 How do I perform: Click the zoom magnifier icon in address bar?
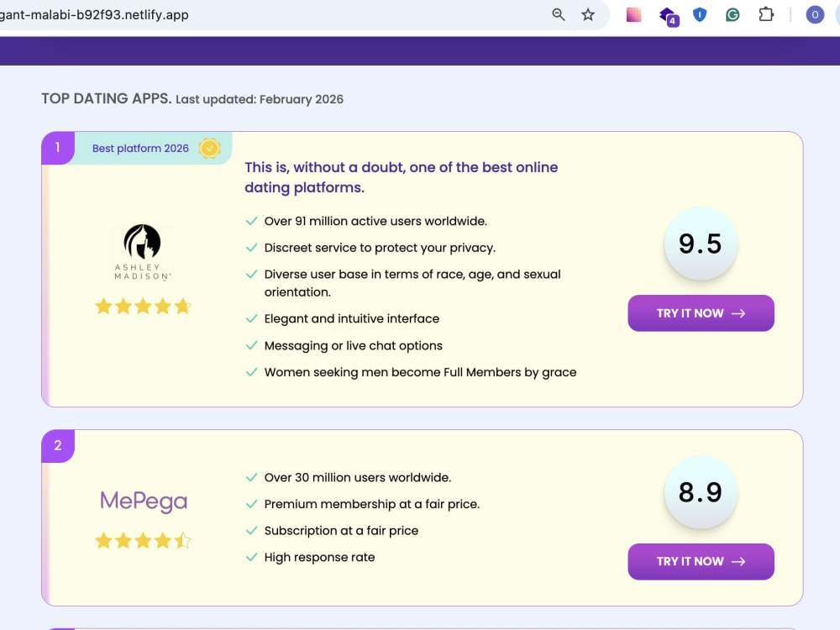pyautogui.click(x=559, y=15)
